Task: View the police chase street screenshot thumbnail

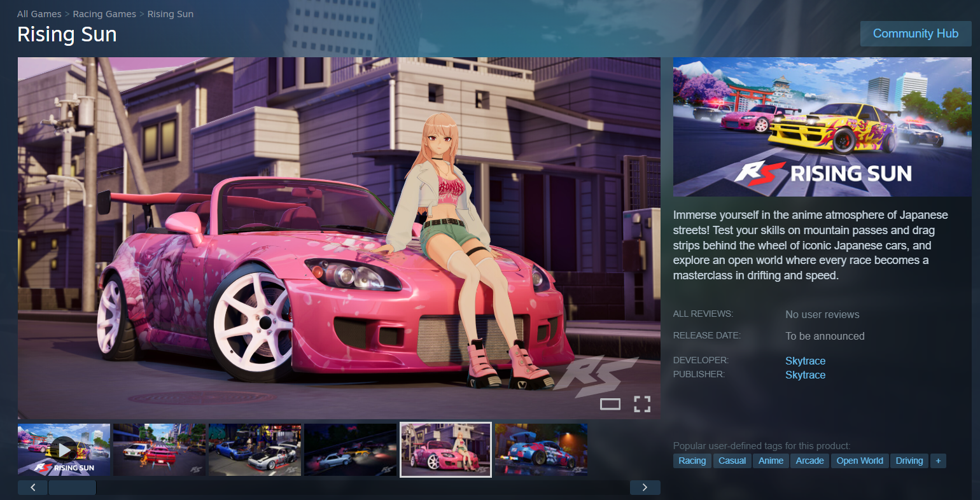Action: point(159,450)
